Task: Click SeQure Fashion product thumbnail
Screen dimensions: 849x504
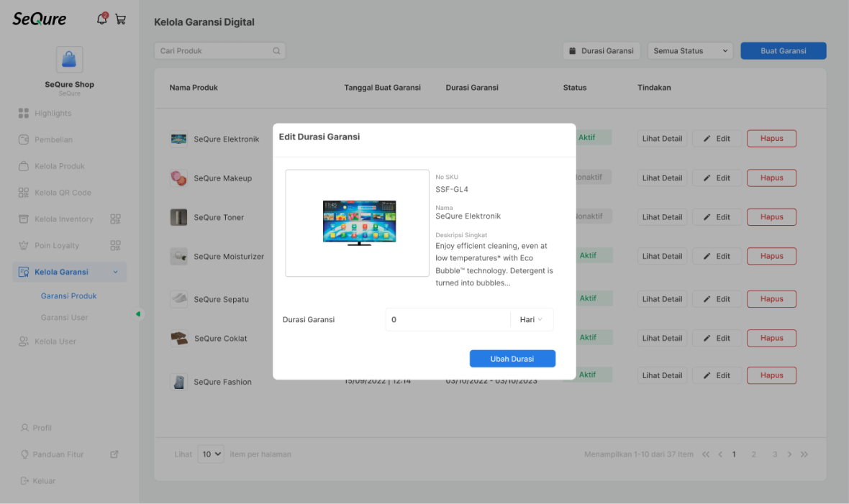Action: tap(178, 382)
